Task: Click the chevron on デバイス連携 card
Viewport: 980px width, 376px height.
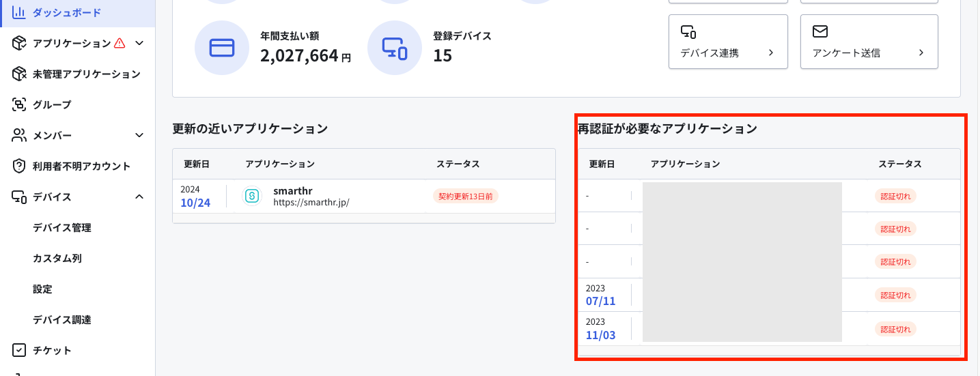Action: [x=771, y=53]
